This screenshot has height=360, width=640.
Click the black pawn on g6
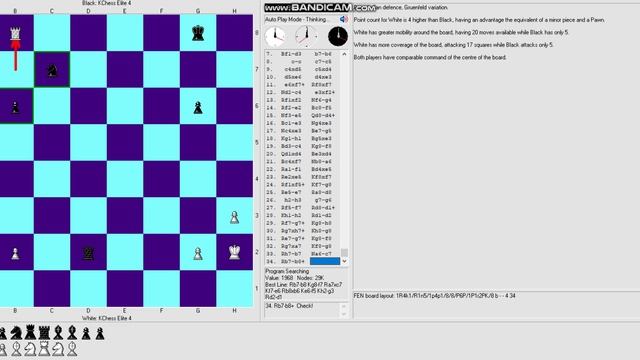(x=198, y=107)
